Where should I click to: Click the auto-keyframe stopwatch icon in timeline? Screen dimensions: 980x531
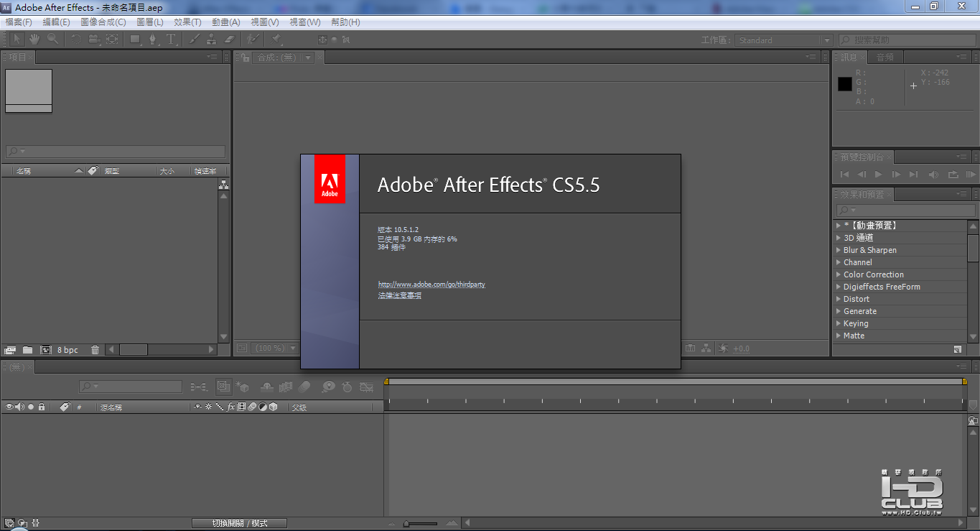347,387
